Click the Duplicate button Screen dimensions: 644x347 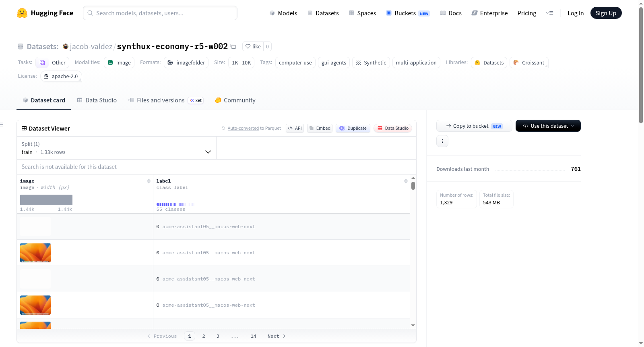(353, 128)
